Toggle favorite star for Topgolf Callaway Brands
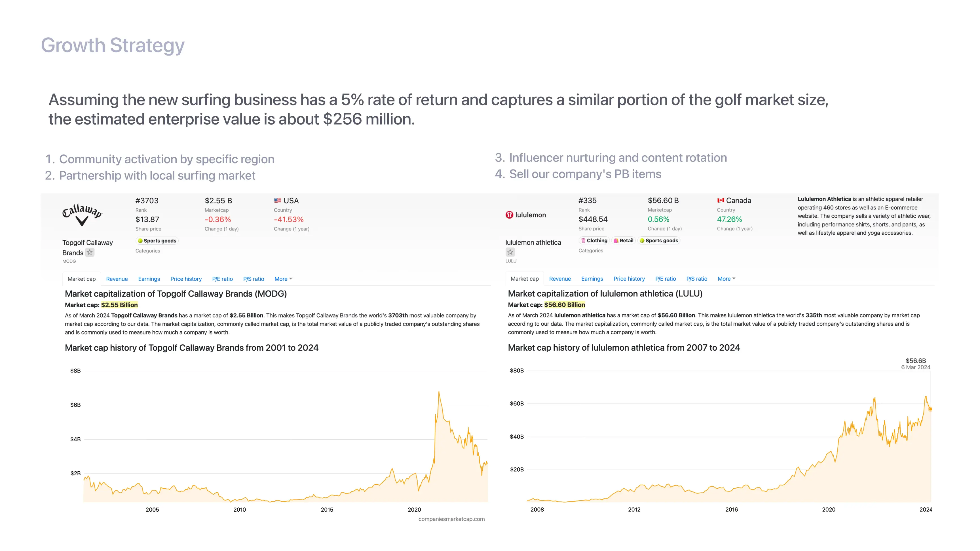 90,253
